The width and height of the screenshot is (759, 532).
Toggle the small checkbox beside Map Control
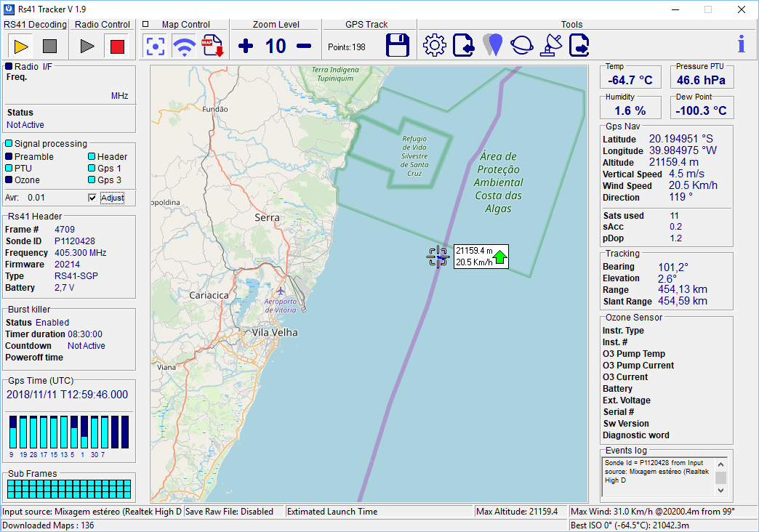coord(145,24)
